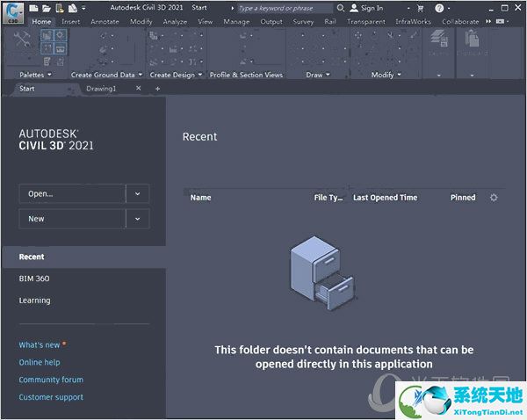Open the Rail ribbon tab
The image size is (527, 420).
[330, 21]
